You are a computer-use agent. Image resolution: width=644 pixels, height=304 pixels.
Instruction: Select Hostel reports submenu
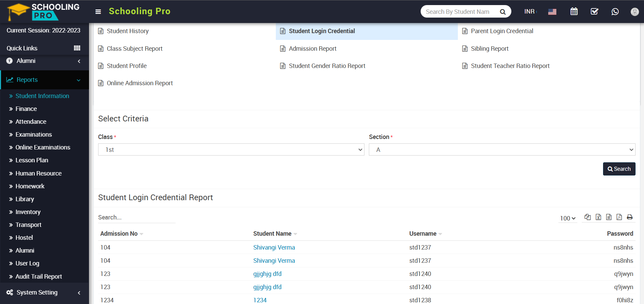click(24, 238)
